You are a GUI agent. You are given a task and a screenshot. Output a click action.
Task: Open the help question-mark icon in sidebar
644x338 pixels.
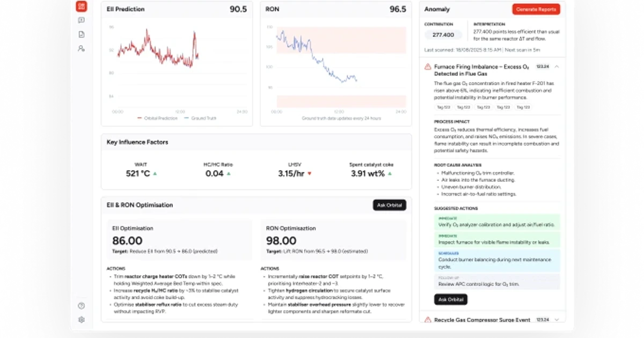81,306
